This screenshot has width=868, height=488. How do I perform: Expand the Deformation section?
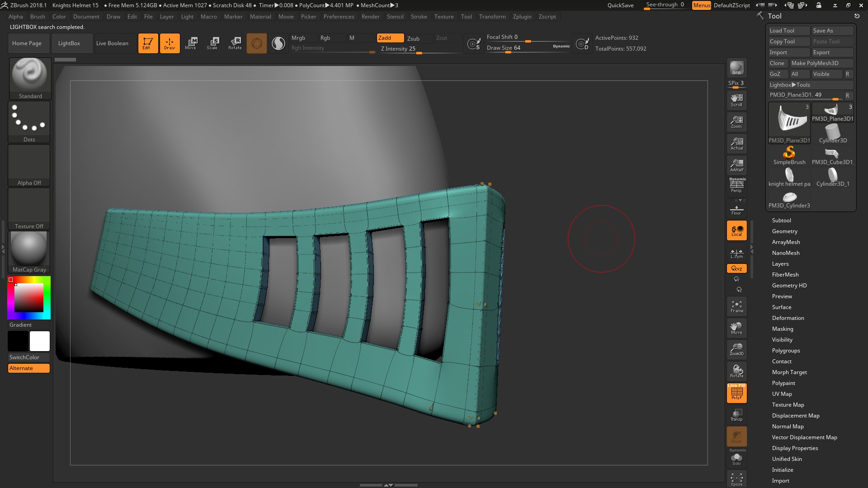788,318
